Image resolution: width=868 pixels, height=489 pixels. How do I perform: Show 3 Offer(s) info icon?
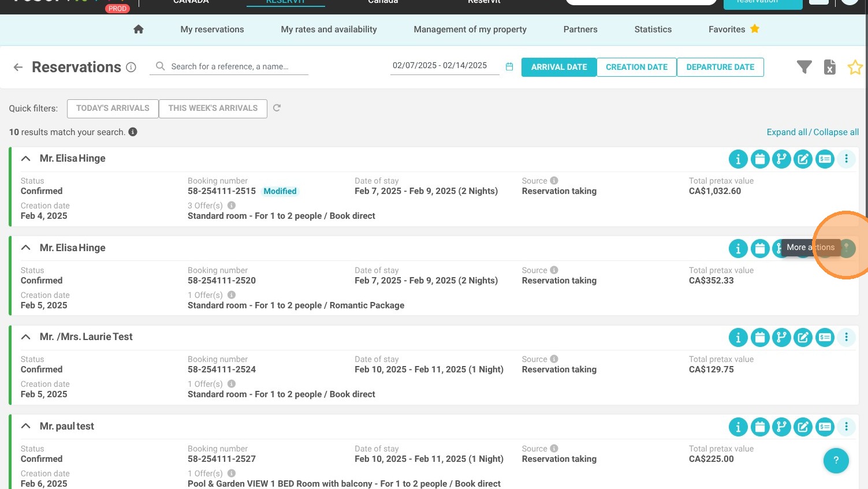pos(232,206)
